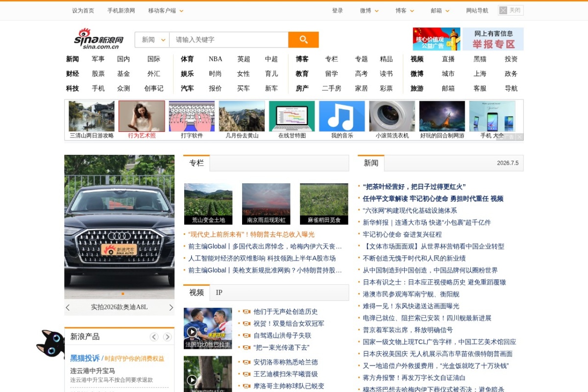Open the 手机大全 phones thumbnail
Image resolution: width=588 pixels, height=392 pixels.
(x=492, y=116)
